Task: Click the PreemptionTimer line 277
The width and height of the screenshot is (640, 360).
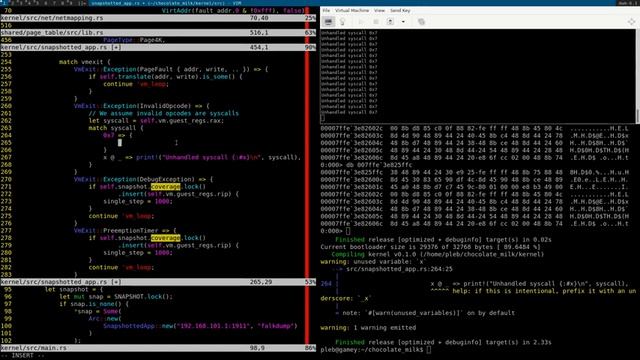Action: [125, 231]
